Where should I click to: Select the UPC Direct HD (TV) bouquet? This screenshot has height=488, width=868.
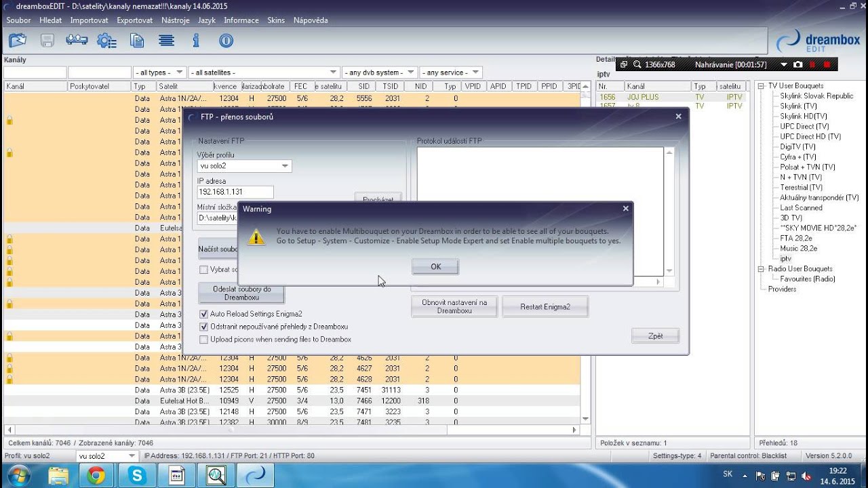point(810,137)
